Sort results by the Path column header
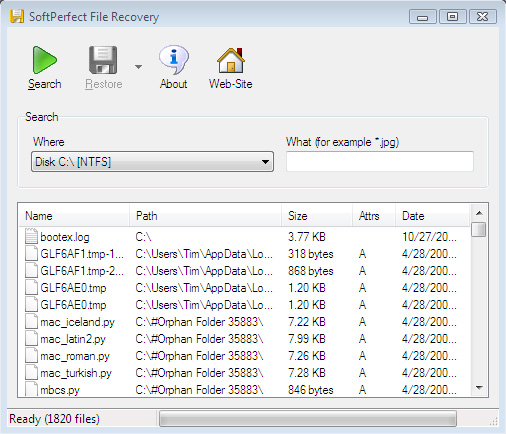 (x=205, y=216)
